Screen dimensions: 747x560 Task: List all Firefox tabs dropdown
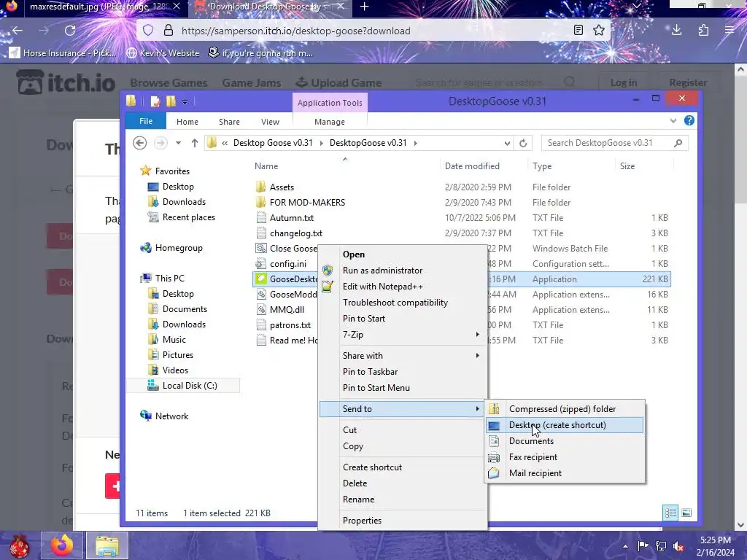pos(636,6)
